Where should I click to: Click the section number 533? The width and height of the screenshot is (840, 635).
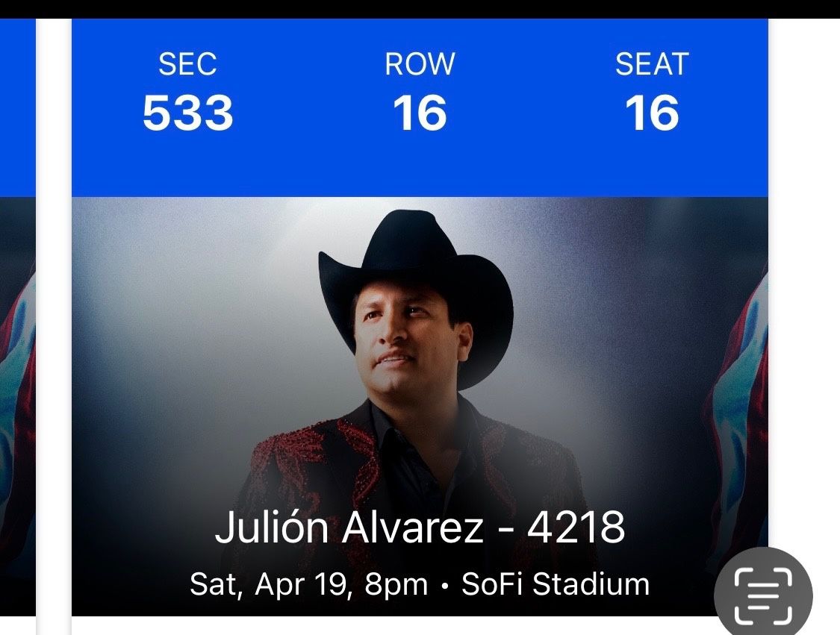(187, 113)
